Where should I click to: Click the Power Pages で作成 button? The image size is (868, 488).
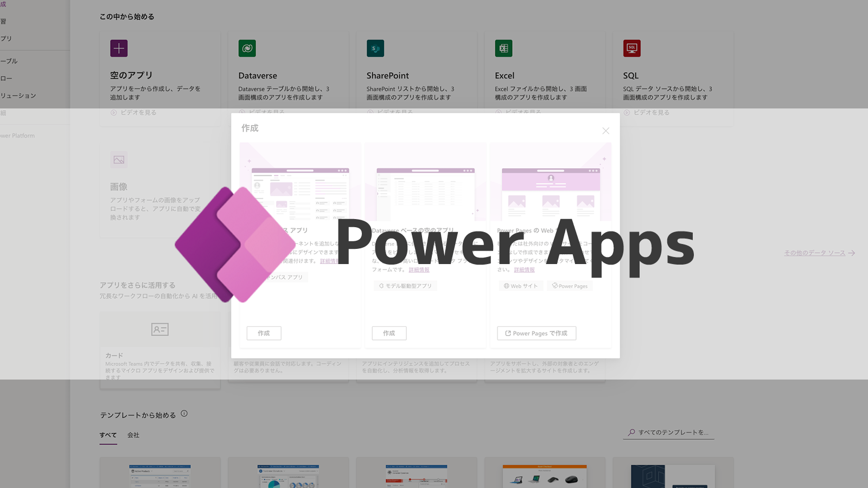[x=537, y=333]
